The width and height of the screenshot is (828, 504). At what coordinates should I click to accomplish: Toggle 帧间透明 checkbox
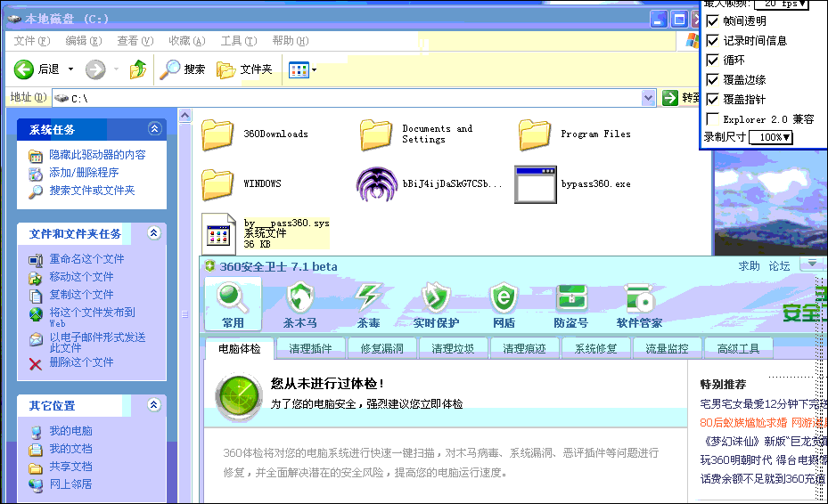[712, 21]
